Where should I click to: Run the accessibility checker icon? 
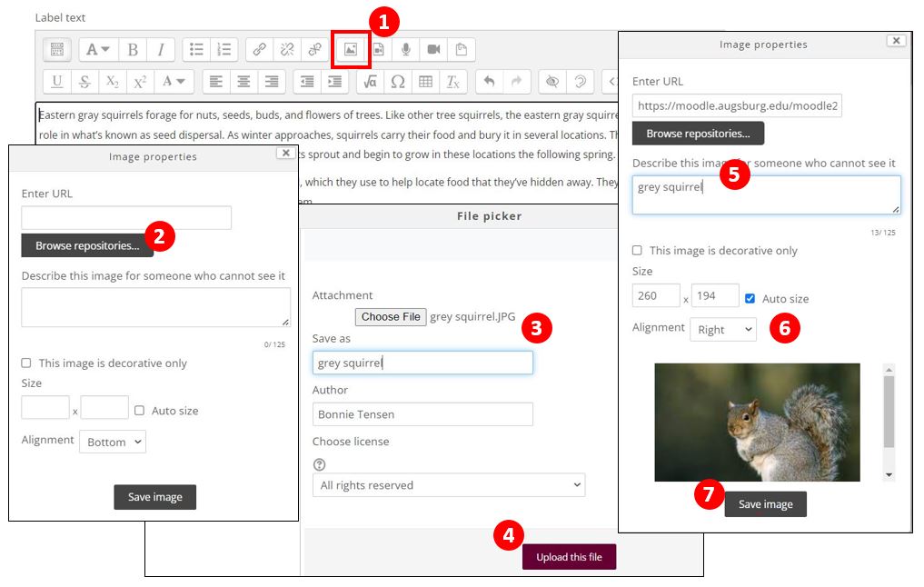pos(552,82)
